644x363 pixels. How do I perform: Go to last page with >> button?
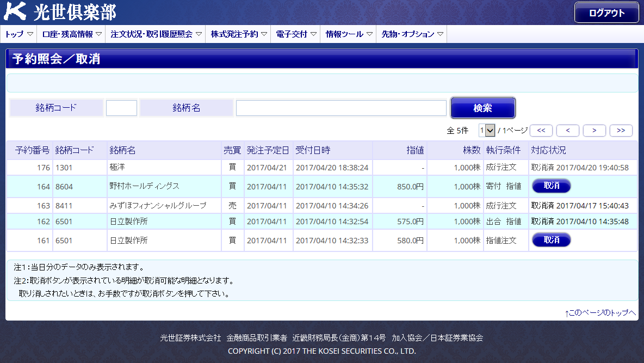pos(621,130)
